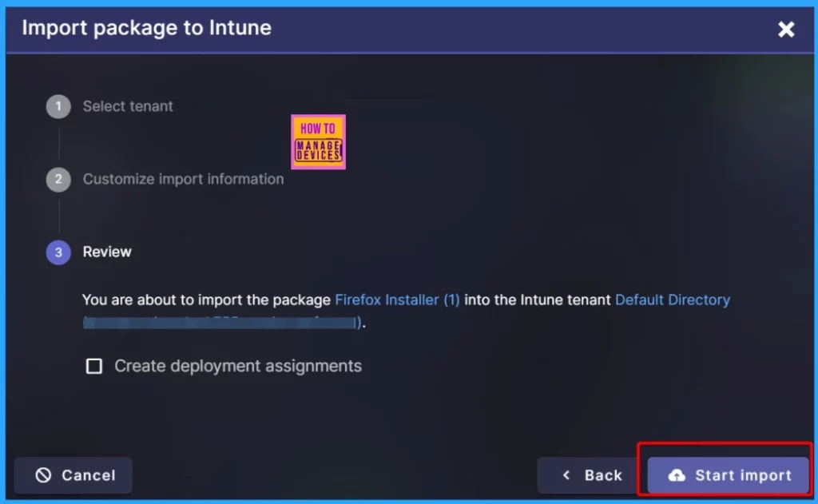
Task: Select step 1 circle icon
Action: (x=58, y=106)
